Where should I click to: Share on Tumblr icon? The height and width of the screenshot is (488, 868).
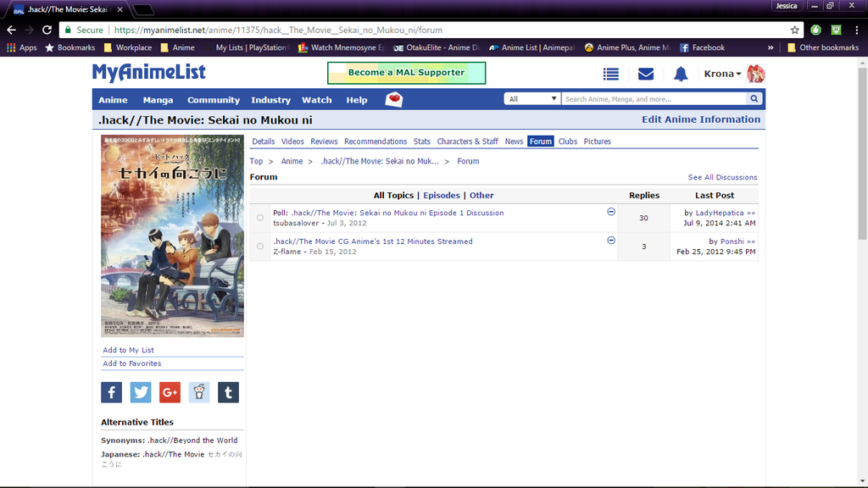pos(228,392)
